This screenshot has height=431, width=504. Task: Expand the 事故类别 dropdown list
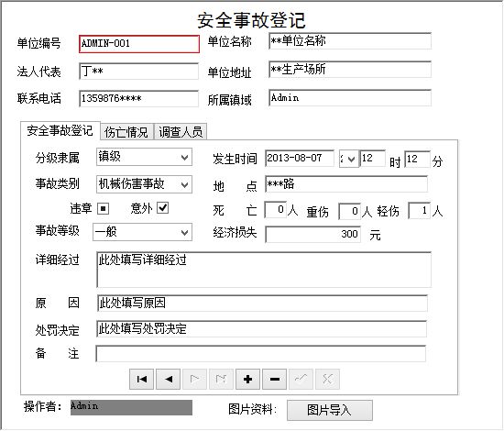[184, 184]
